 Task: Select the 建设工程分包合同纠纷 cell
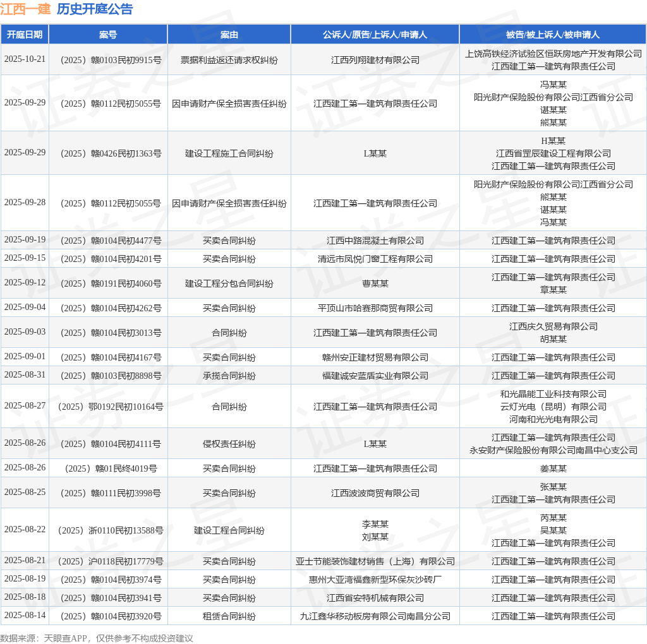pyautogui.click(x=229, y=283)
